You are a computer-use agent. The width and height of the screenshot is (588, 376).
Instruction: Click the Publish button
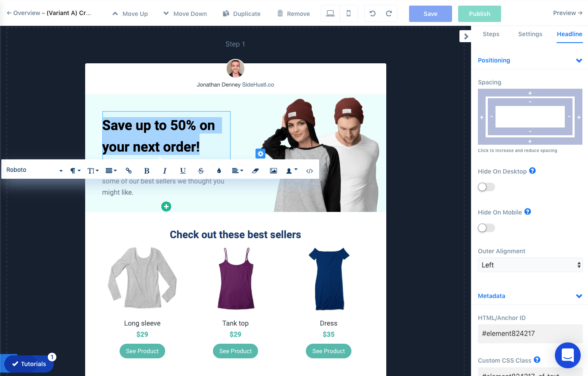[480, 14]
